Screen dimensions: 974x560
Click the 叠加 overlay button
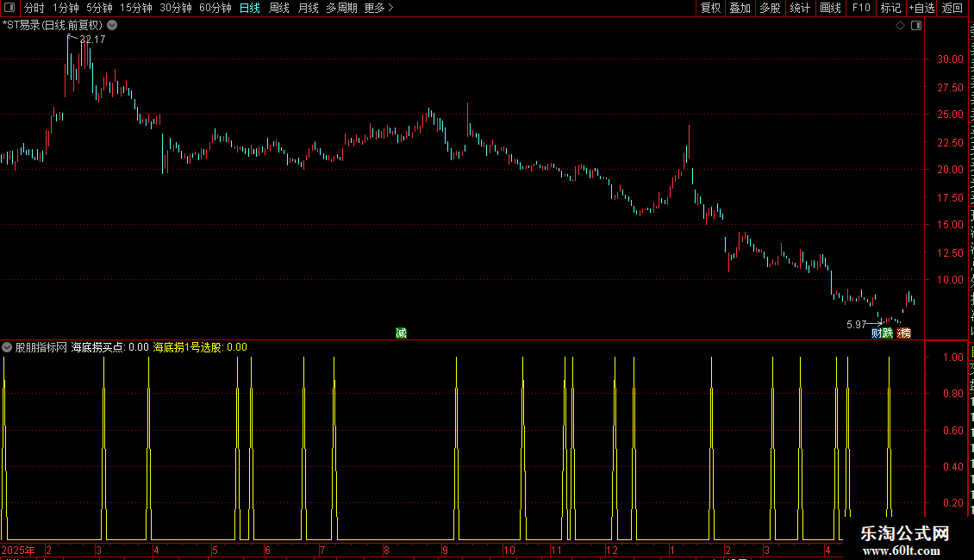coord(740,8)
